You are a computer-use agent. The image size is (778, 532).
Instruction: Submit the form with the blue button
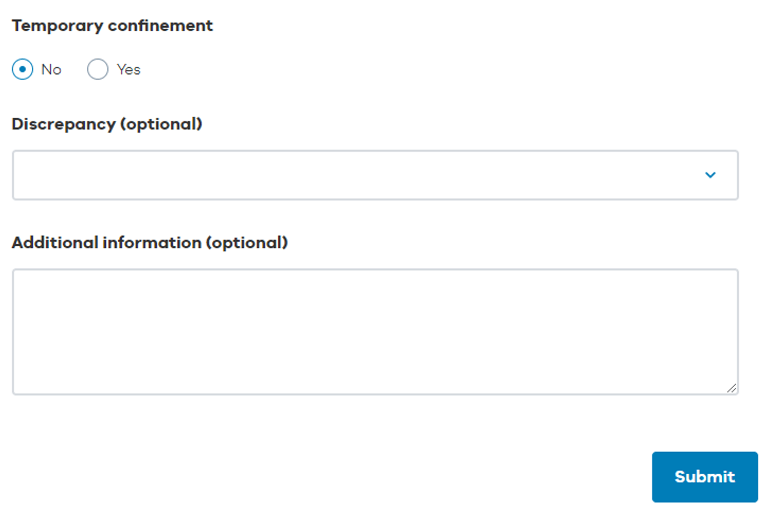tap(705, 477)
